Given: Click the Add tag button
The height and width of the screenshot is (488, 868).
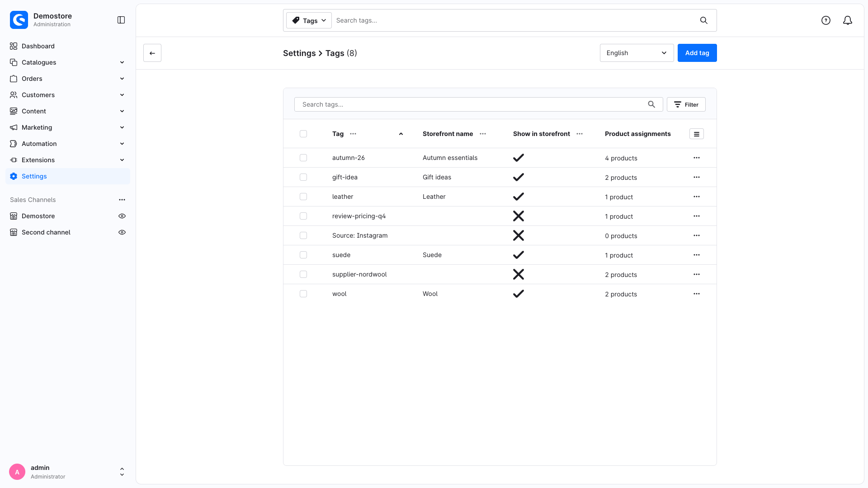Looking at the screenshot, I should (697, 53).
